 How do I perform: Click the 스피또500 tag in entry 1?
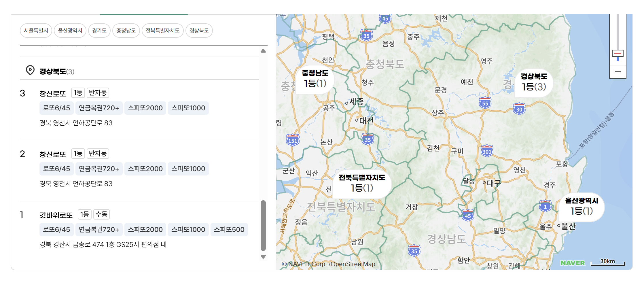tap(229, 230)
